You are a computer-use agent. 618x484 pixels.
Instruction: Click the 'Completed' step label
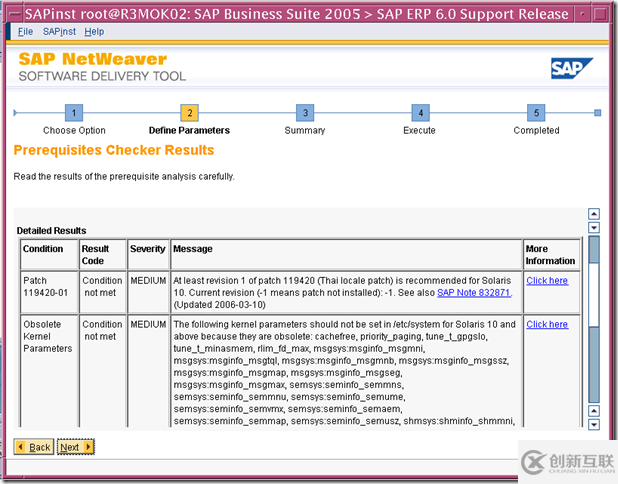coord(536,130)
